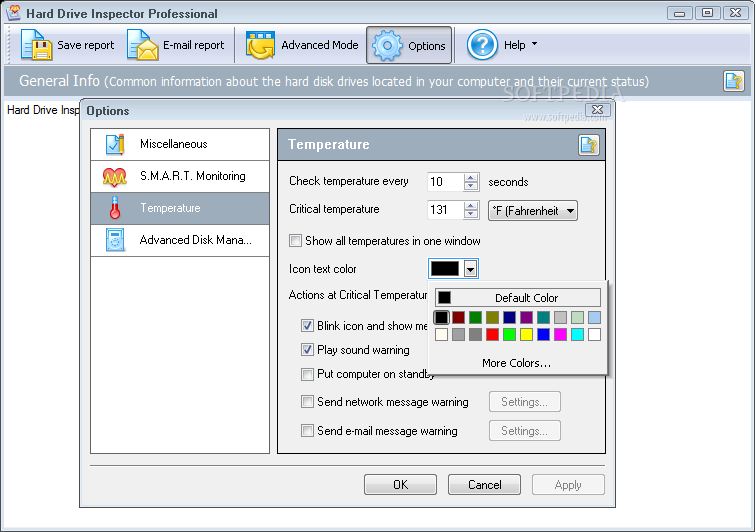Click the Cancel button
The height and width of the screenshot is (532, 755).
pyautogui.click(x=484, y=484)
